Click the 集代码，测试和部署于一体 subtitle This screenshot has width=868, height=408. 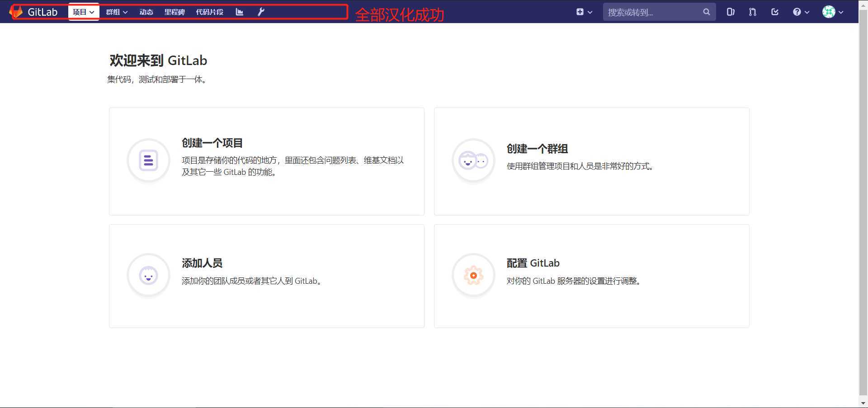pyautogui.click(x=157, y=80)
